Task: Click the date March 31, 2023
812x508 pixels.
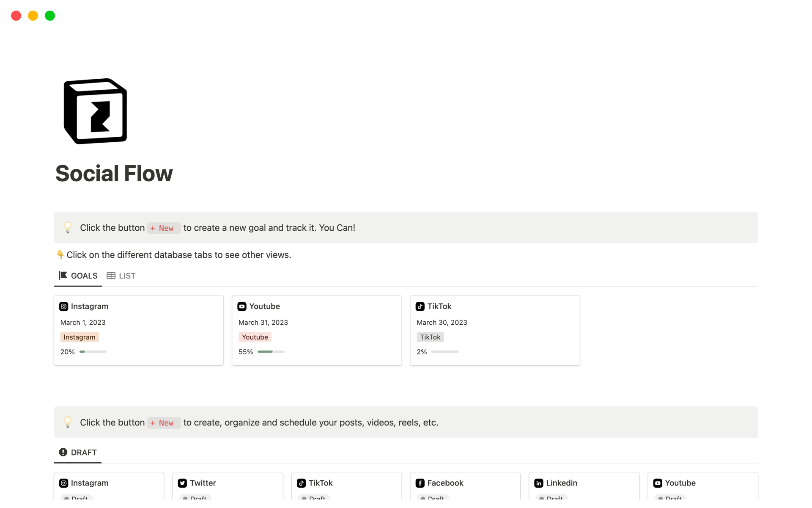Action: [263, 323]
